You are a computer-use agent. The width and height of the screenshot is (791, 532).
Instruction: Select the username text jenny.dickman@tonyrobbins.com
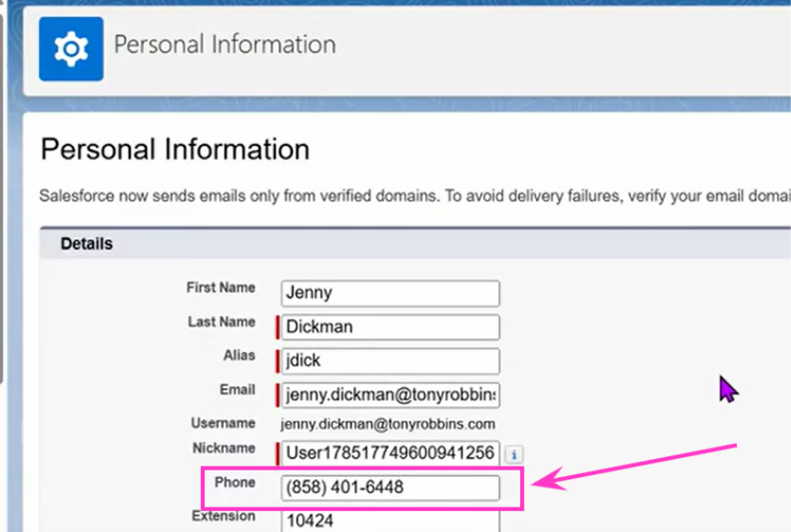[x=387, y=424]
